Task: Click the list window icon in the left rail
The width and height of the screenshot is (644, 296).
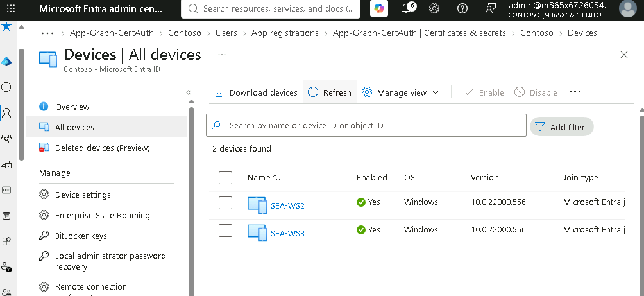Action: coord(6,216)
